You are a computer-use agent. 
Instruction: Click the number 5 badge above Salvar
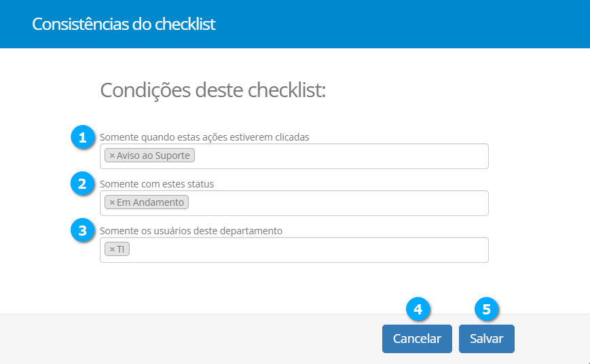(486, 310)
